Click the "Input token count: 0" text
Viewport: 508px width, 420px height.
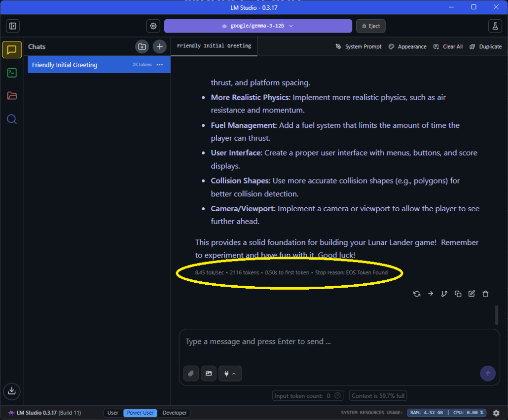(302, 396)
